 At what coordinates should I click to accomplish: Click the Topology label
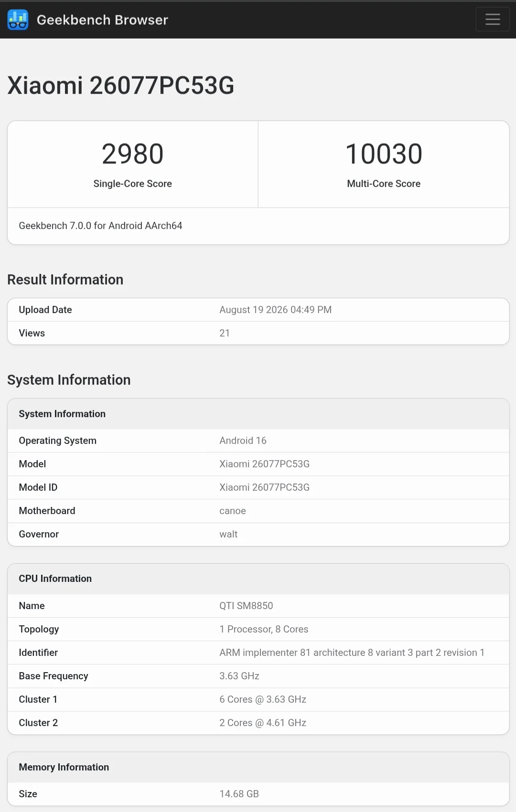(x=39, y=629)
